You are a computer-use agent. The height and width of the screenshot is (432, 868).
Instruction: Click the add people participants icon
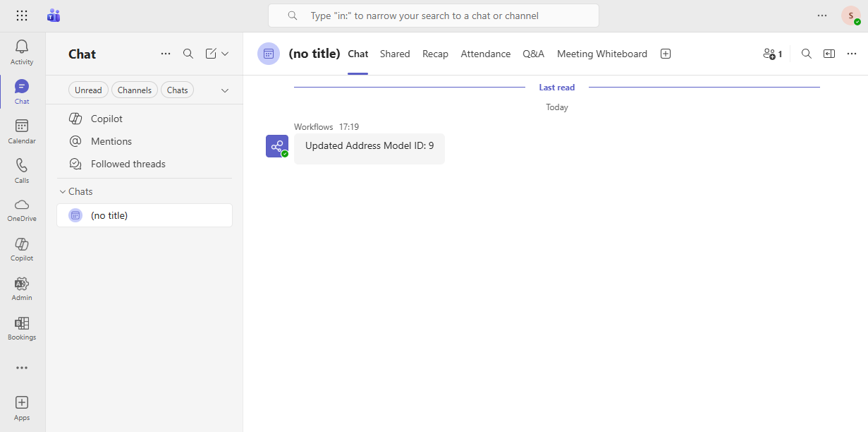(772, 54)
